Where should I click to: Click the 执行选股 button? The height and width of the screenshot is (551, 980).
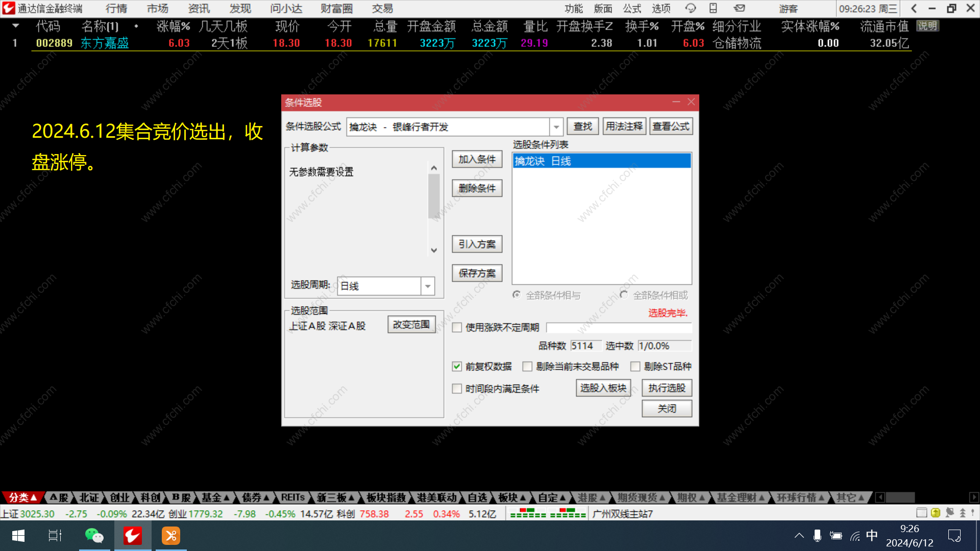(667, 388)
